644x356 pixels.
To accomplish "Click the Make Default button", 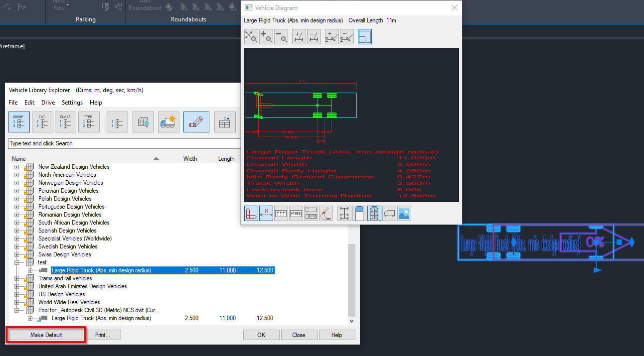I will click(46, 335).
